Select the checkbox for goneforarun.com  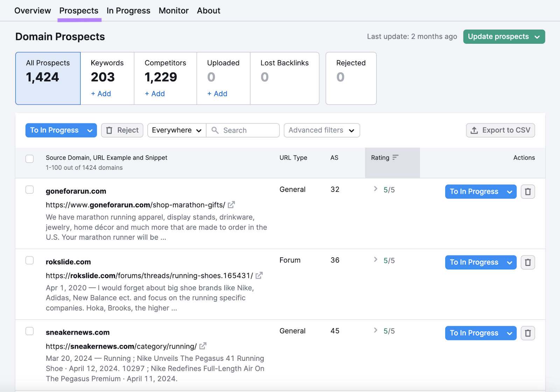[x=29, y=189]
